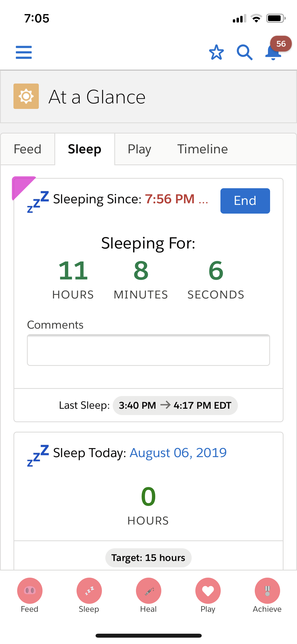Tap the Last Sleep time pill
This screenshot has height=644, width=297.
pos(175,405)
